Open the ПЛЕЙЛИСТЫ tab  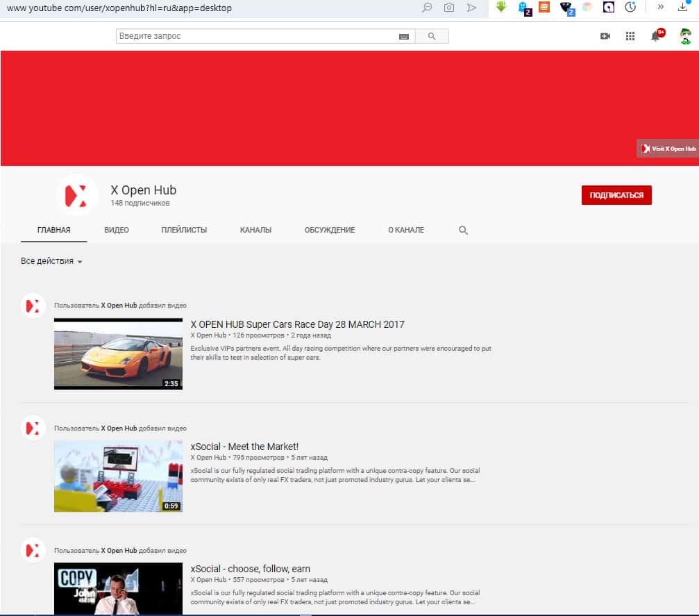click(x=184, y=230)
